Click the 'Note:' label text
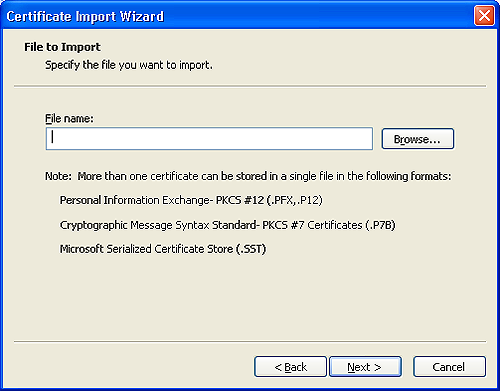The width and height of the screenshot is (500, 391). point(58,176)
